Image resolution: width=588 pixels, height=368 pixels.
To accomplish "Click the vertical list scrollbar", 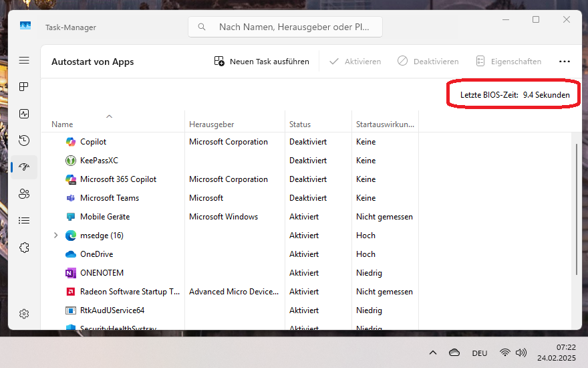I will coord(577,209).
